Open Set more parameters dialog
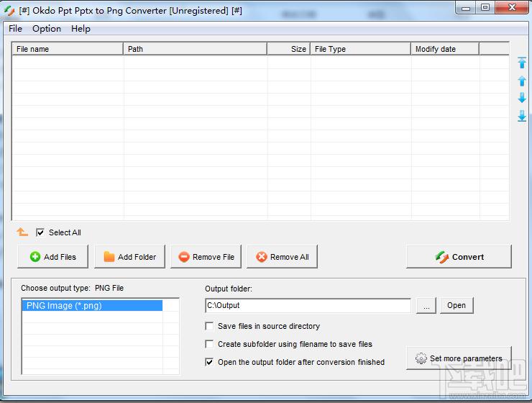532x403 pixels. pos(459,358)
